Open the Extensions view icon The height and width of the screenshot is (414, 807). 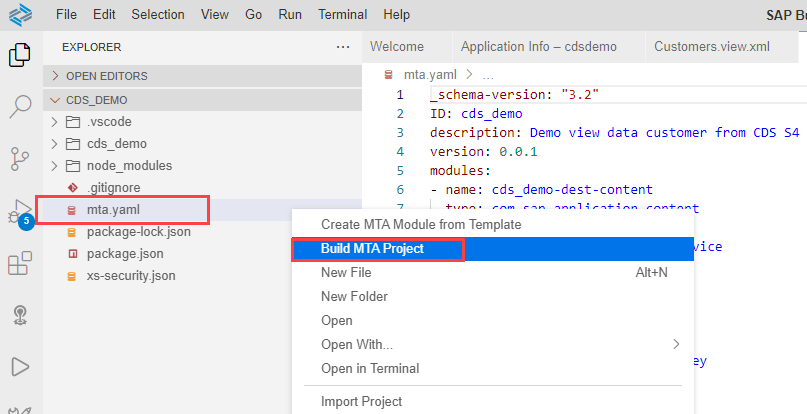tap(20, 264)
